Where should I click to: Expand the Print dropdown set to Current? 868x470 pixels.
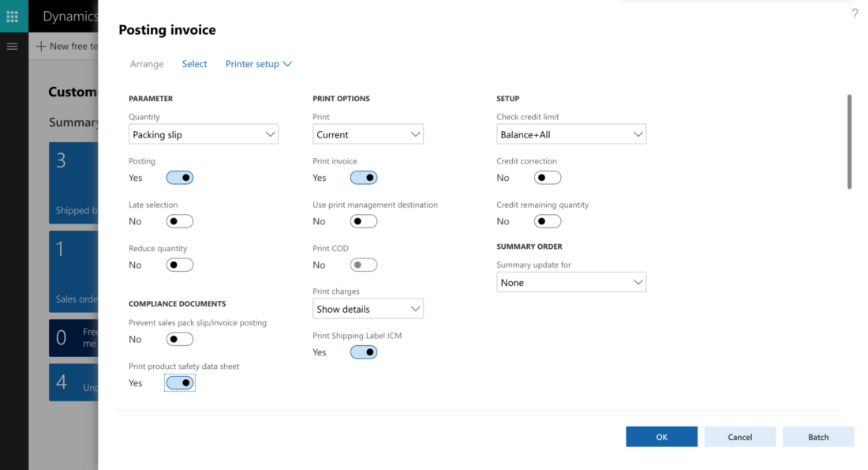(368, 135)
